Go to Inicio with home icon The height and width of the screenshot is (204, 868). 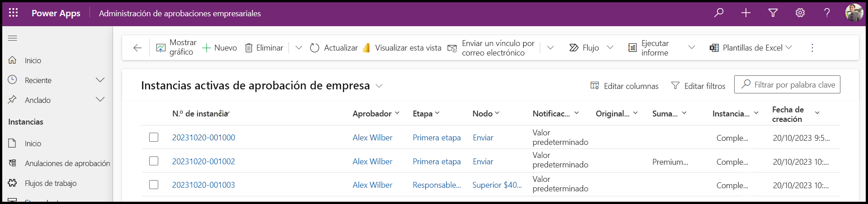25,60
